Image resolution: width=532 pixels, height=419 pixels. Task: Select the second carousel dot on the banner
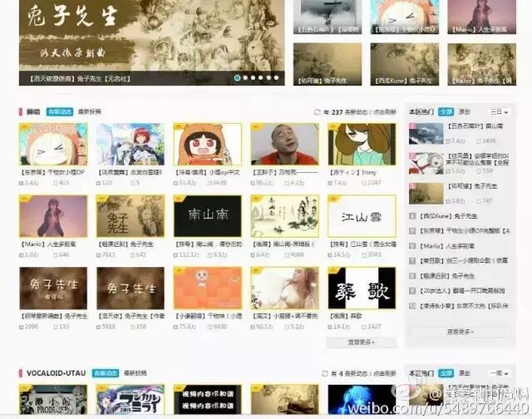pos(245,77)
